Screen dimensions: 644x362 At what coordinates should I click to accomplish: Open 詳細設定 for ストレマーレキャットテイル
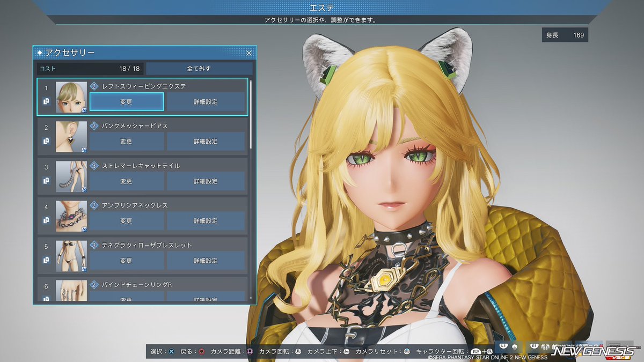click(x=206, y=181)
